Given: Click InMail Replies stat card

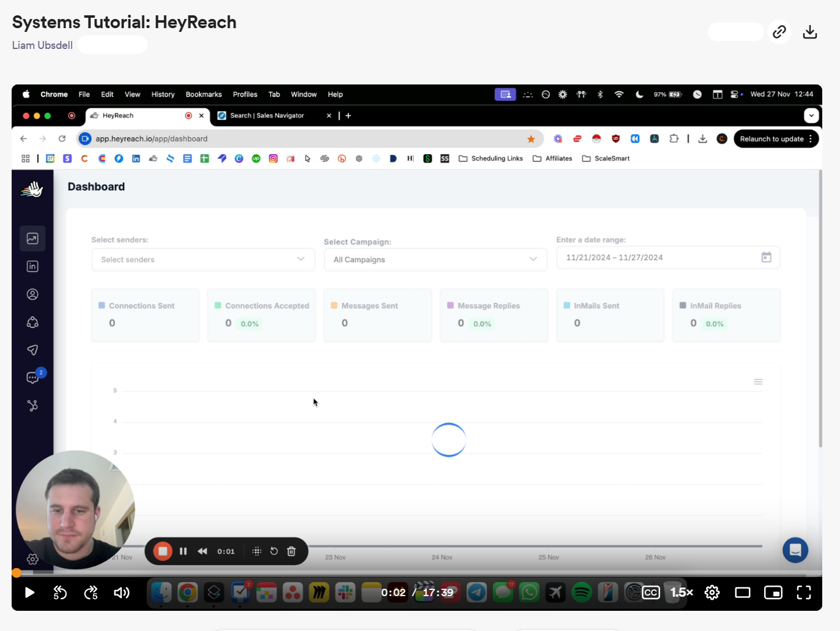Looking at the screenshot, I should (x=726, y=315).
